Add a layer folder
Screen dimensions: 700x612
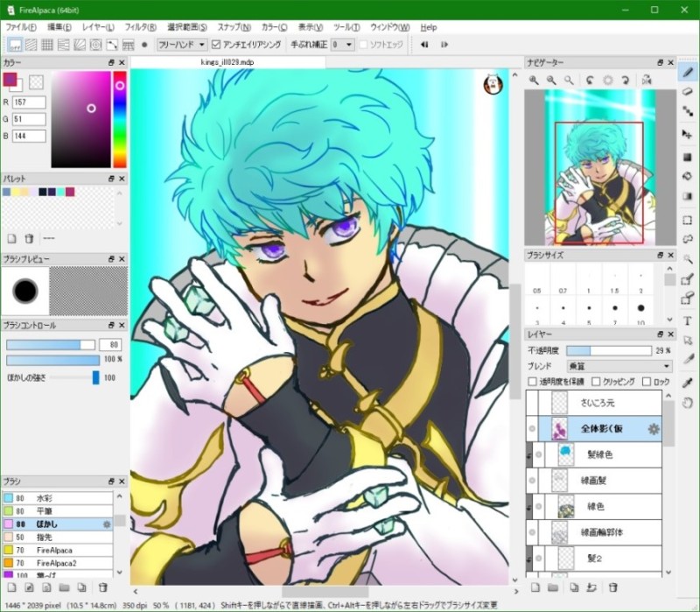point(553,587)
